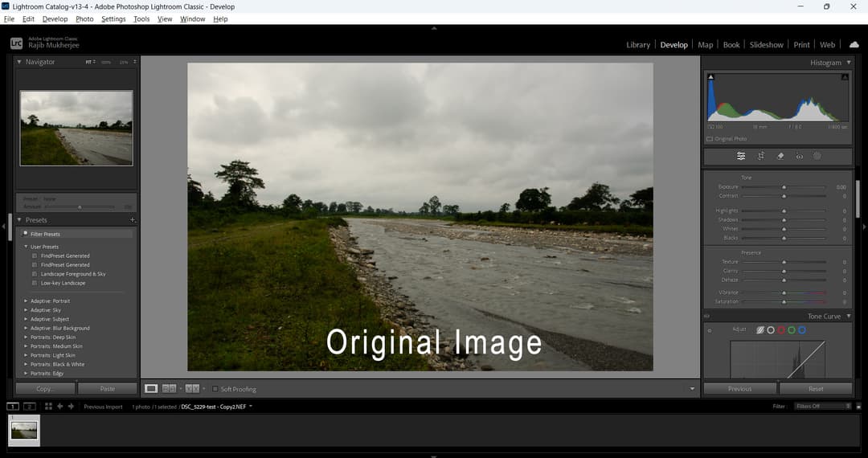Open the Tools menu
This screenshot has width=868, height=458.
tap(141, 18)
